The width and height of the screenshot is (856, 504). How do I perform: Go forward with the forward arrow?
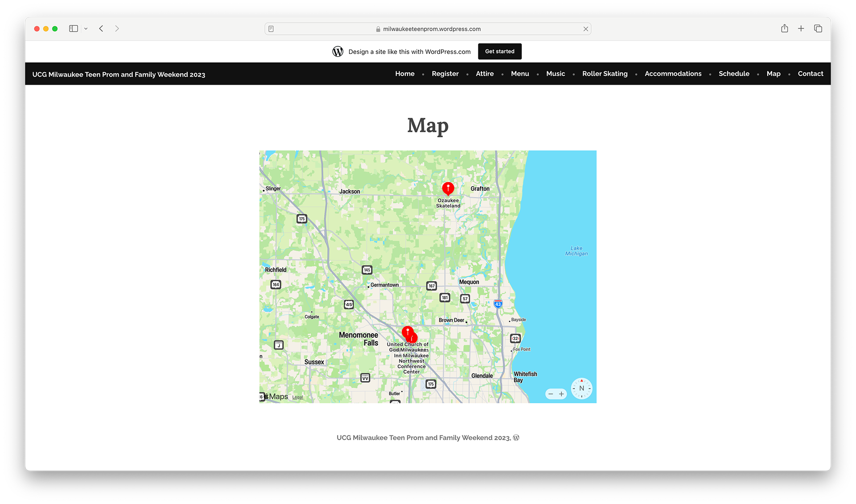pos(117,29)
